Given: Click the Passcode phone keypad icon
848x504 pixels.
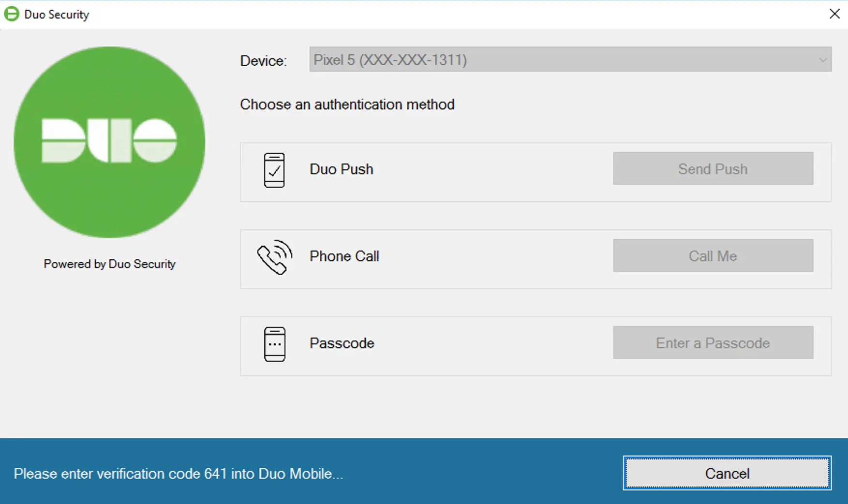Looking at the screenshot, I should pos(274,344).
